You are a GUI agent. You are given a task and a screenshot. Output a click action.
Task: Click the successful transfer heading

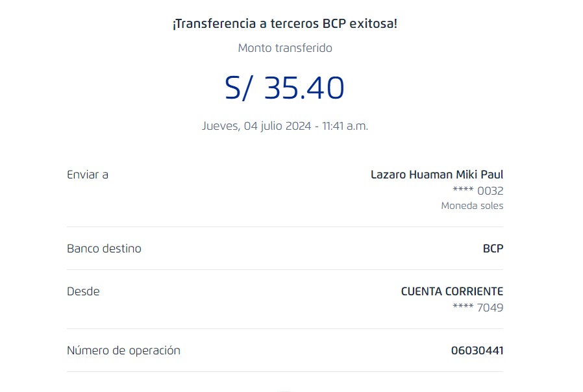point(284,24)
